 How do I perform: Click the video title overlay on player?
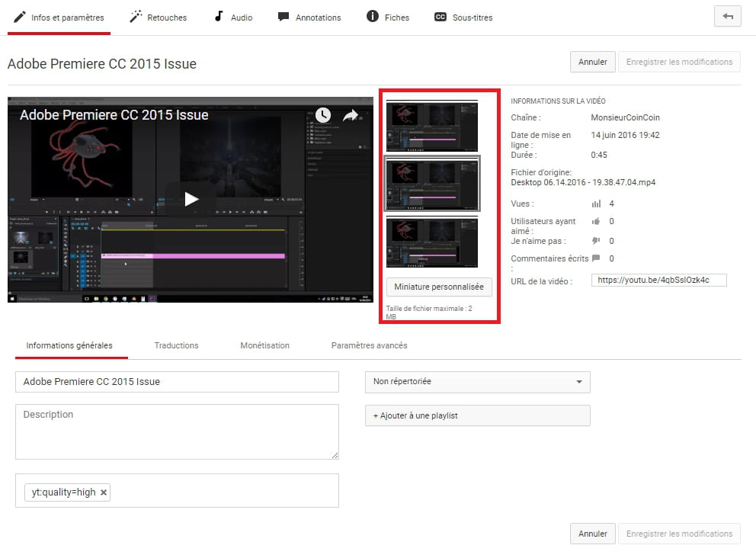pyautogui.click(x=114, y=115)
